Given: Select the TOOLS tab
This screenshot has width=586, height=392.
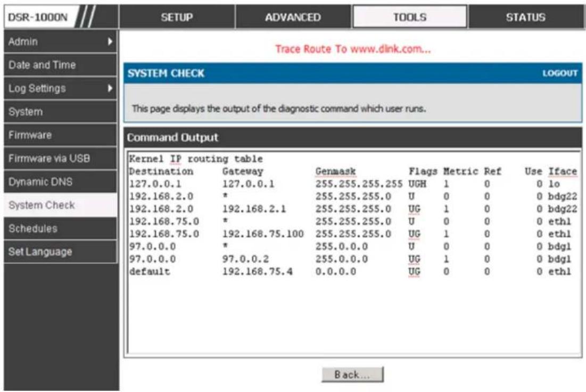Looking at the screenshot, I should click(x=410, y=17).
